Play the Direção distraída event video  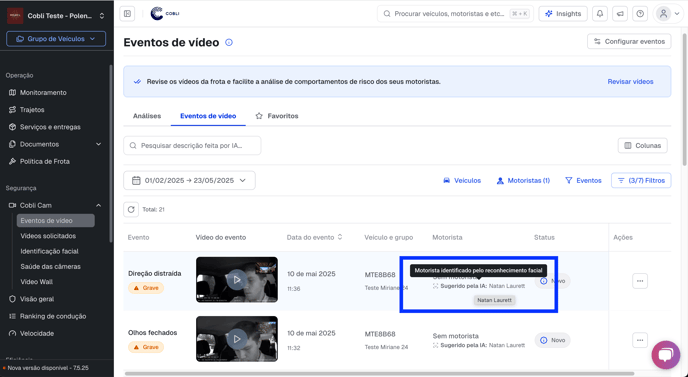pos(237,280)
